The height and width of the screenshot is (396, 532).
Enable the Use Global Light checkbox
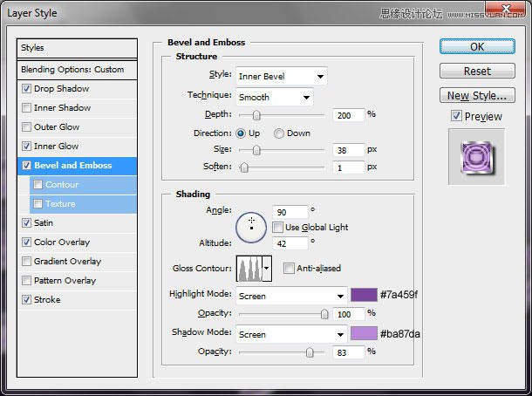(277, 227)
